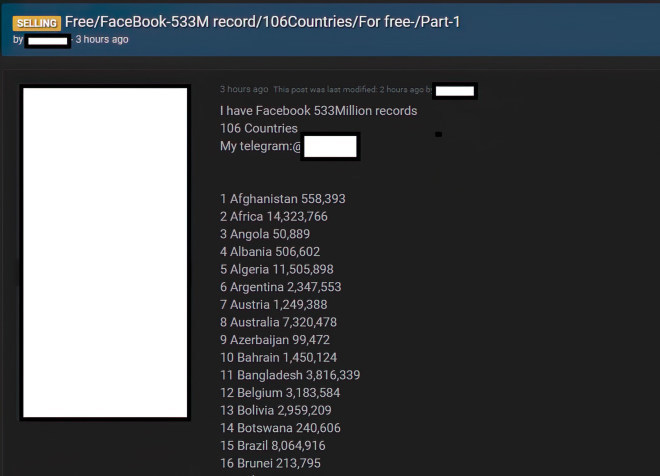This screenshot has height=476, width=660.
Task: Click the '11 Bangladesh 3,816,339' entry
Action: 290,375
